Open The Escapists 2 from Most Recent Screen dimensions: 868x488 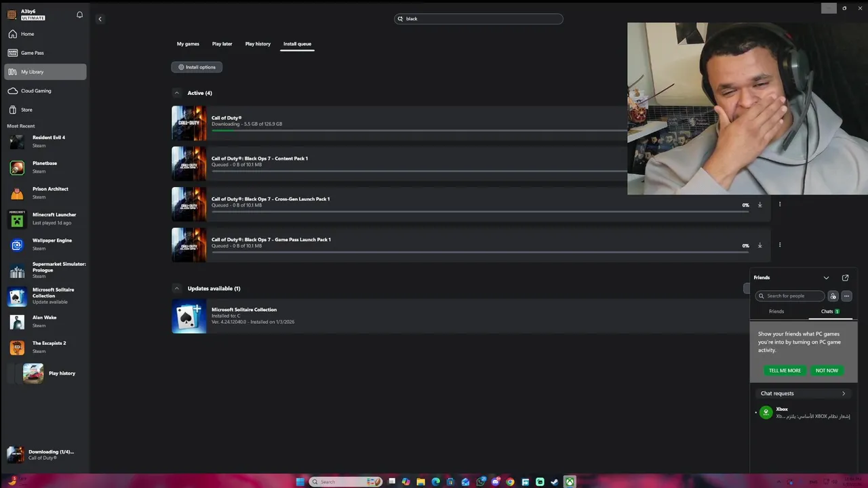coord(45,348)
